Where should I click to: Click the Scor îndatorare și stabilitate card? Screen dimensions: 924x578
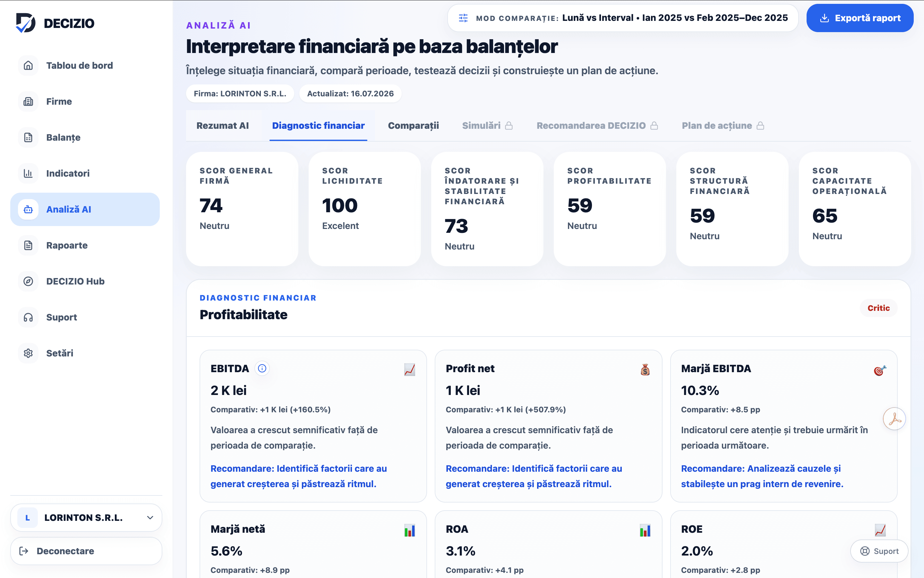(x=487, y=209)
